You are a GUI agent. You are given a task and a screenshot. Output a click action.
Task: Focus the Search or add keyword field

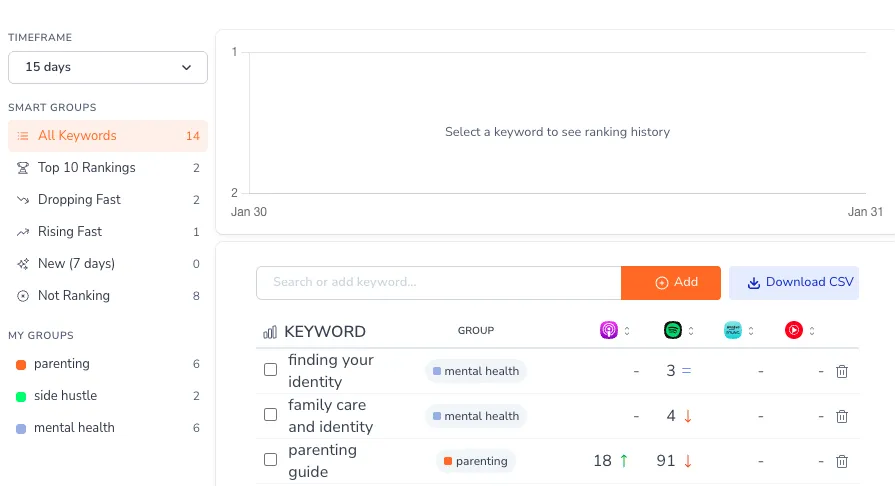pyautogui.click(x=438, y=283)
